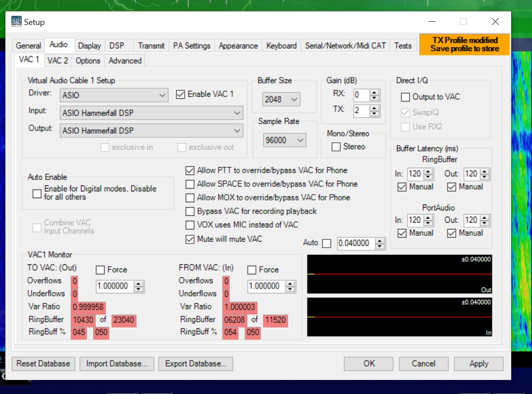Image resolution: width=532 pixels, height=394 pixels.
Task: Open Serial/Network/Midi CAT tab
Action: (345, 45)
